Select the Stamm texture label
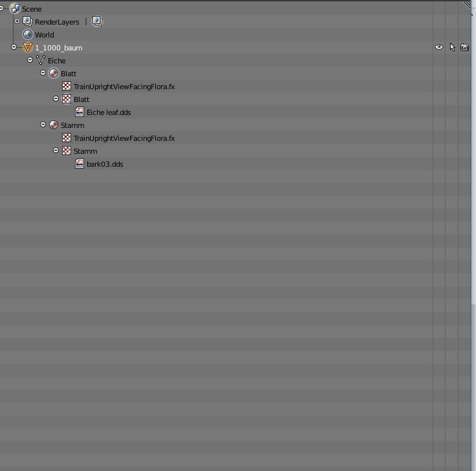Viewport: 476px width, 471px height. click(85, 151)
